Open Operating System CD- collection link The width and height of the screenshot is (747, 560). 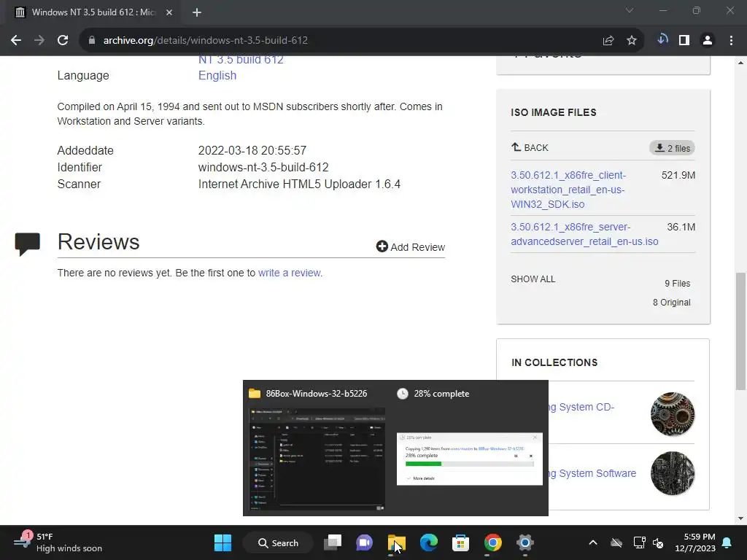pyautogui.click(x=581, y=407)
